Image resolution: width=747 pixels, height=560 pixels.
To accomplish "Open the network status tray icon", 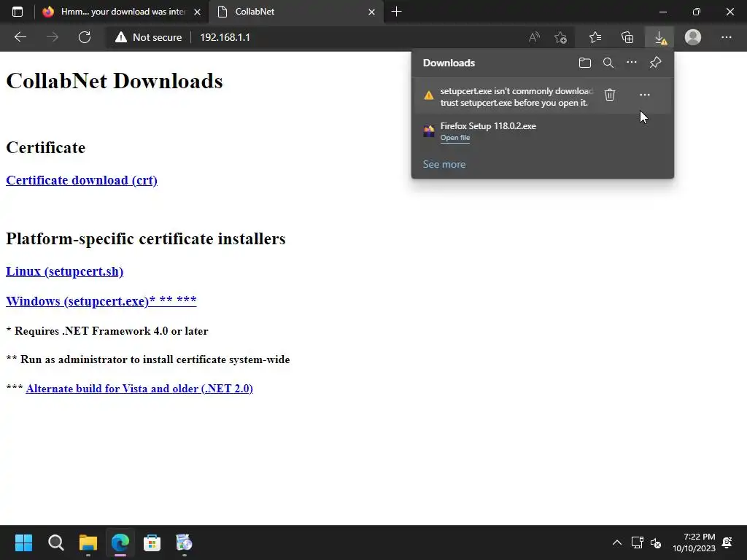I will (637, 542).
